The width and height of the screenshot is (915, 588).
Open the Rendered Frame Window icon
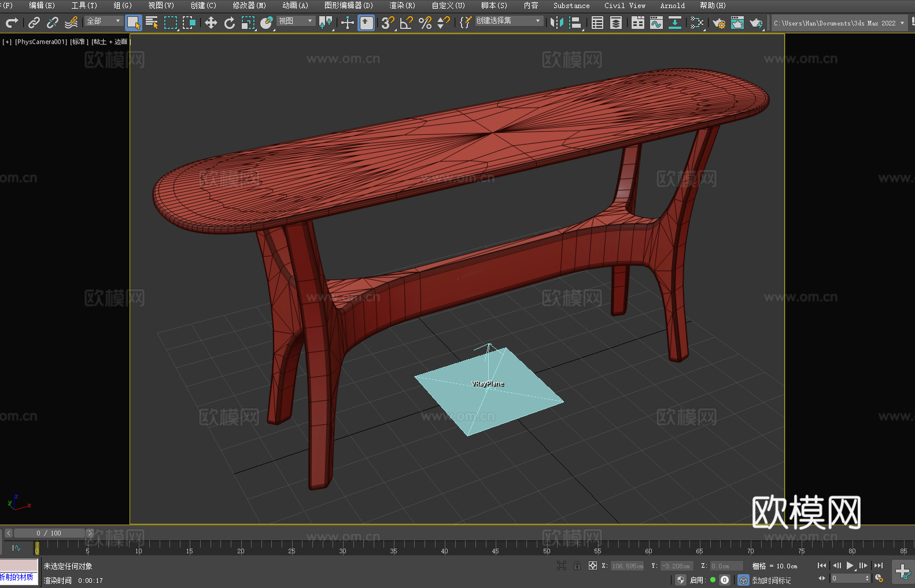coord(737,23)
